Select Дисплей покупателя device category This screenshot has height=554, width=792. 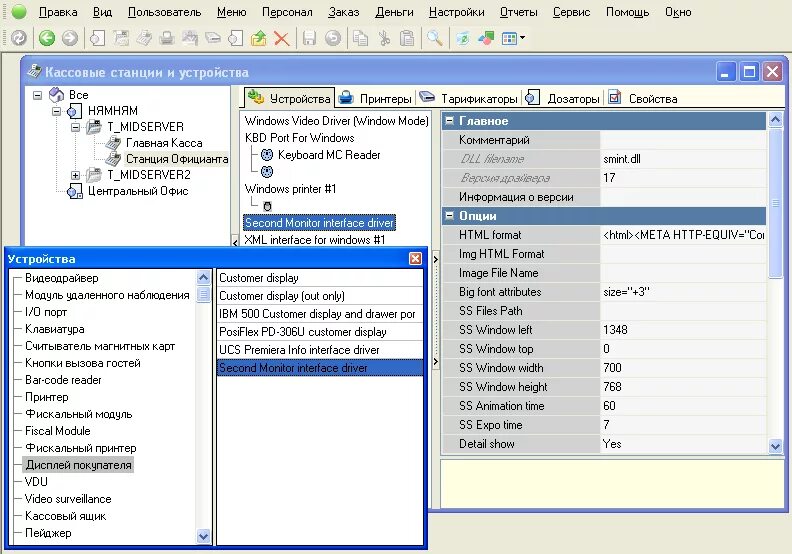[78, 465]
